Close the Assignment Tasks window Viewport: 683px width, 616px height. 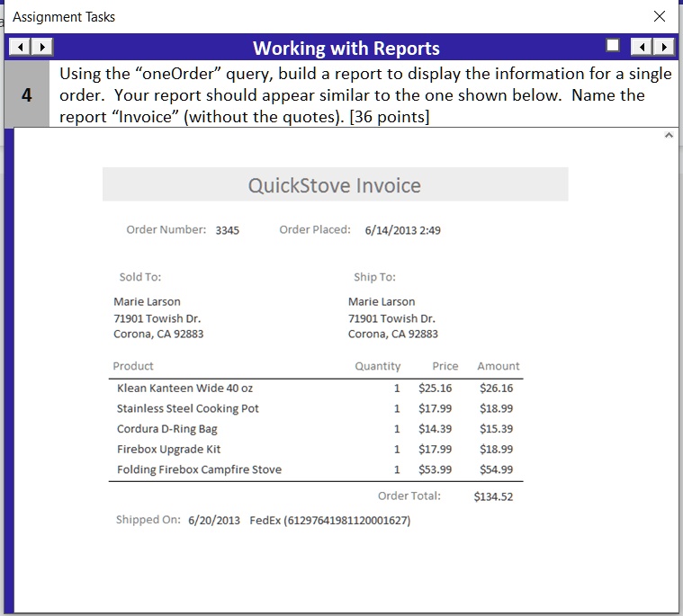pos(660,16)
